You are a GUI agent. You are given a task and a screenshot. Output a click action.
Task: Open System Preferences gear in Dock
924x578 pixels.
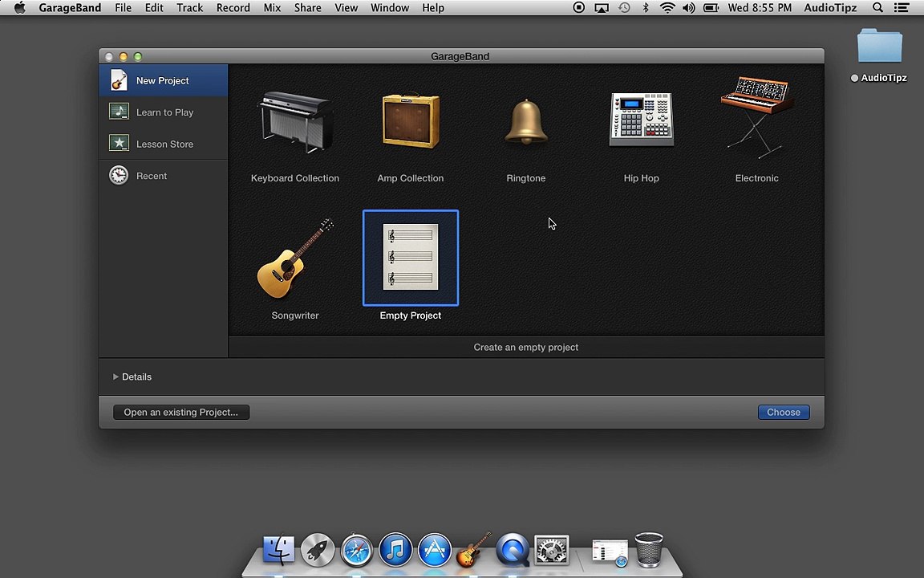pyautogui.click(x=551, y=550)
